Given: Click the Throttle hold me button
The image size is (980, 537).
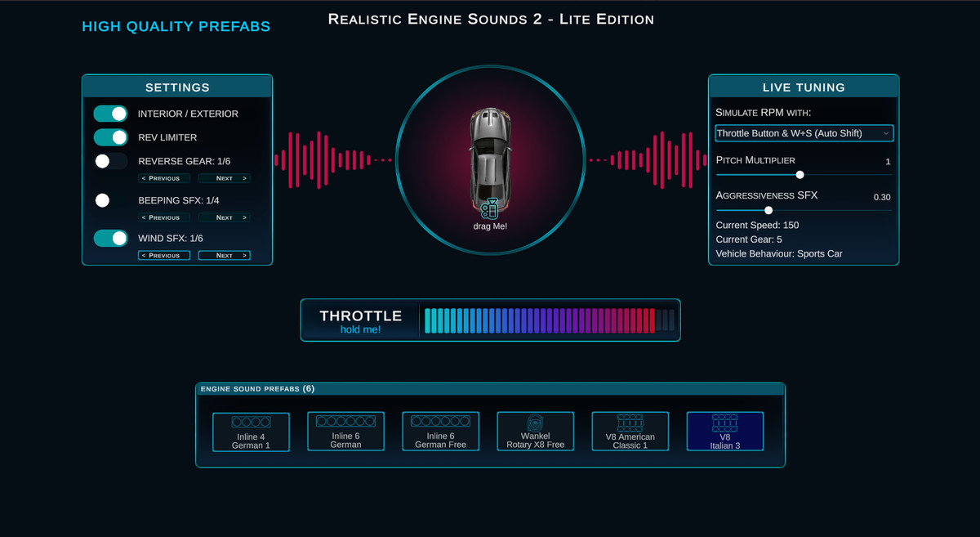Looking at the screenshot, I should (x=360, y=320).
